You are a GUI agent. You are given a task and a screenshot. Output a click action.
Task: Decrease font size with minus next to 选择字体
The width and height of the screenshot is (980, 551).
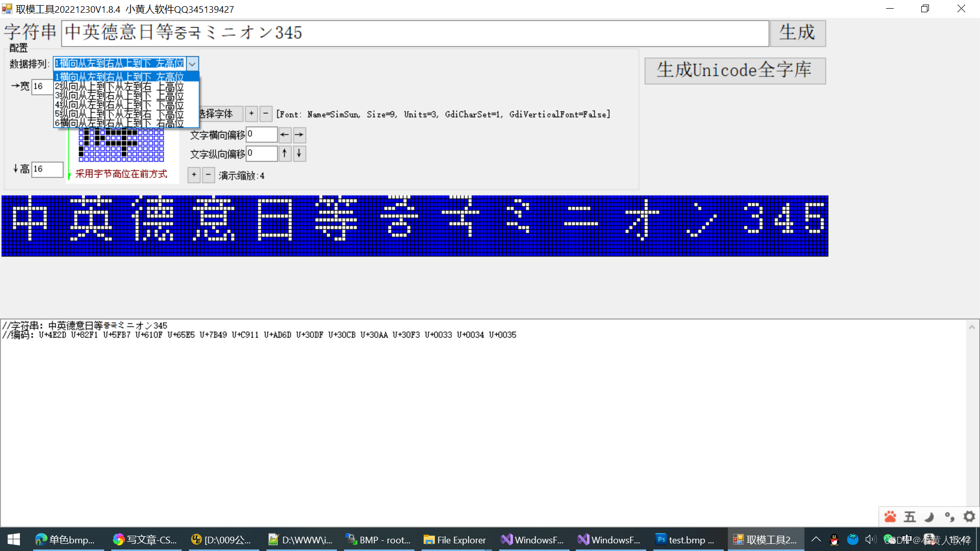[266, 114]
